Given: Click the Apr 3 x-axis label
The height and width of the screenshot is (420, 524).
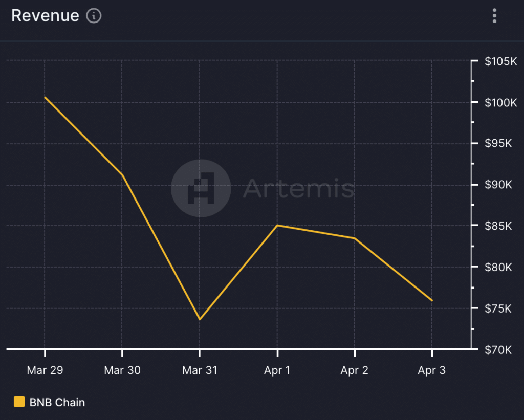Looking at the screenshot, I should click(432, 370).
